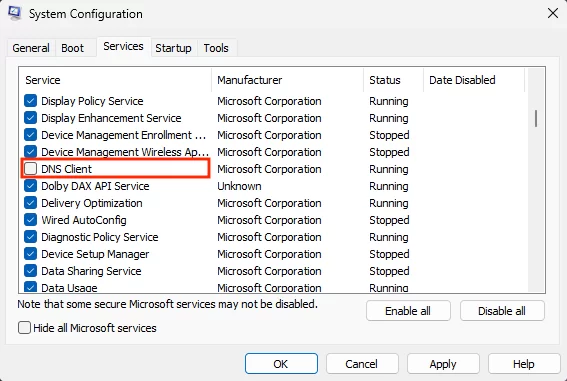Check the DNS Client checkbox
Viewport: 567px width, 381px height.
point(30,169)
